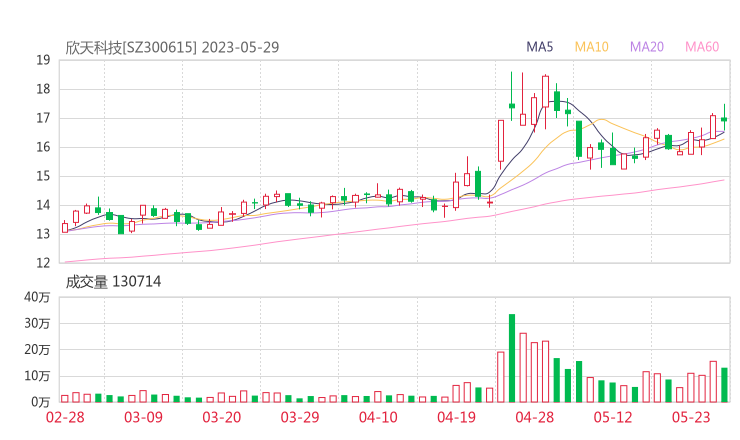Click the MA10 legend label
This screenshot has height=440, width=740.
(x=591, y=47)
